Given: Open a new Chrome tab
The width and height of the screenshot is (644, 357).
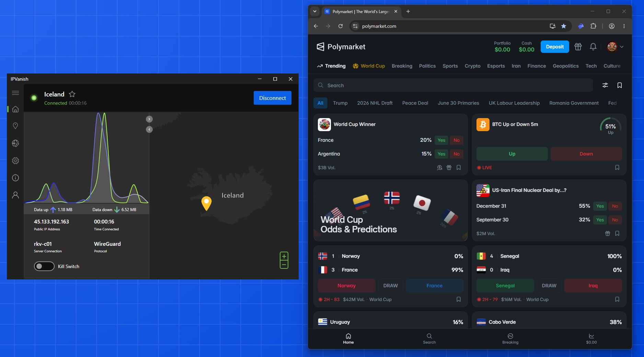Looking at the screenshot, I should coord(408,11).
